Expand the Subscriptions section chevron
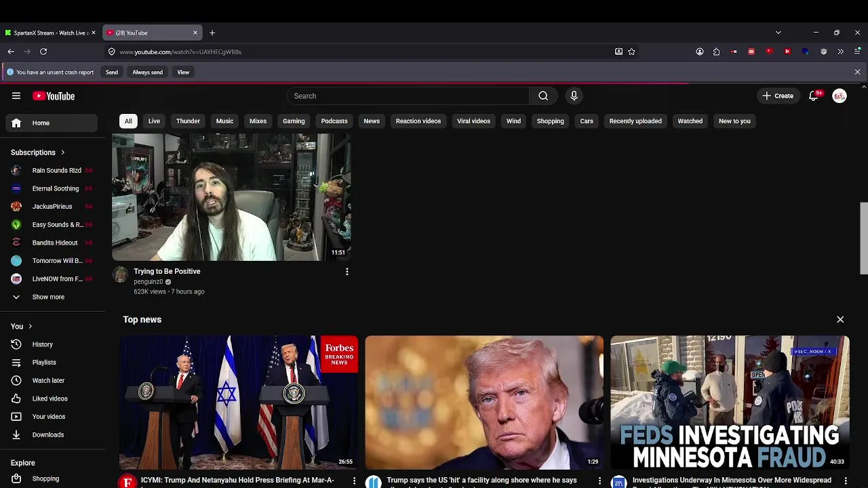868x488 pixels. 62,152
